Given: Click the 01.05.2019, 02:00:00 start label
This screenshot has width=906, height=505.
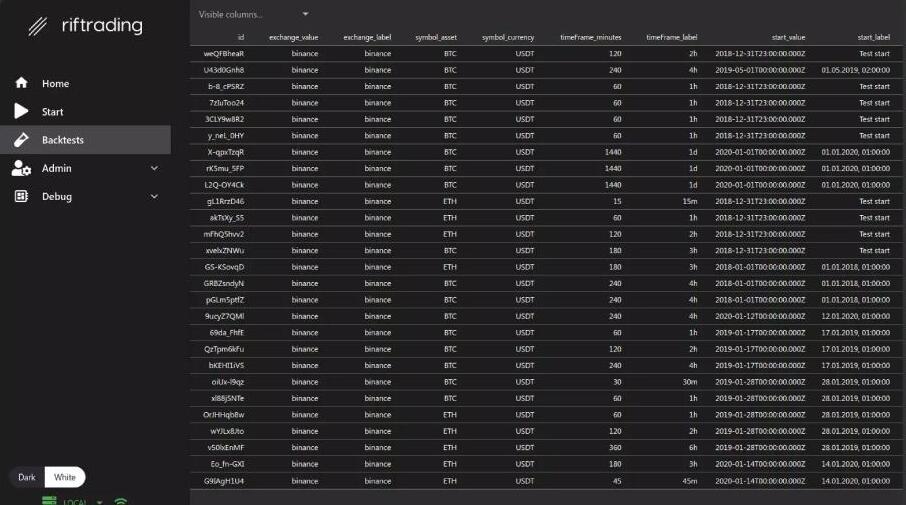Looking at the screenshot, I should [x=856, y=70].
